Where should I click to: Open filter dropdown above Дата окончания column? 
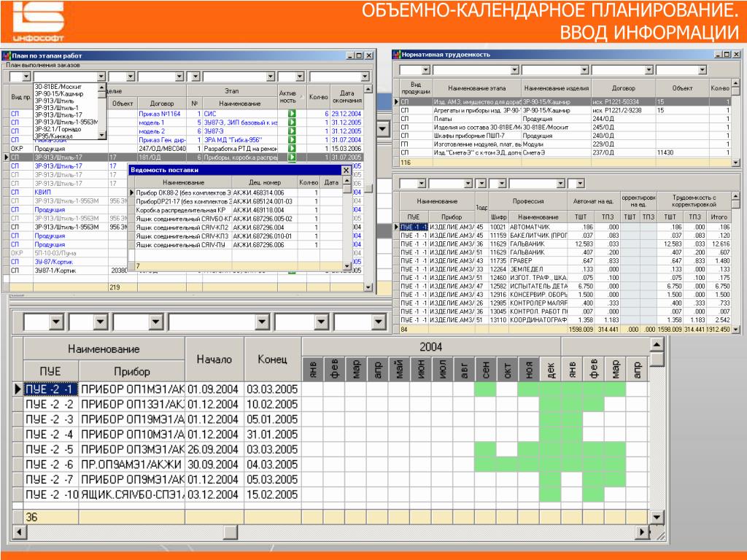click(x=365, y=76)
